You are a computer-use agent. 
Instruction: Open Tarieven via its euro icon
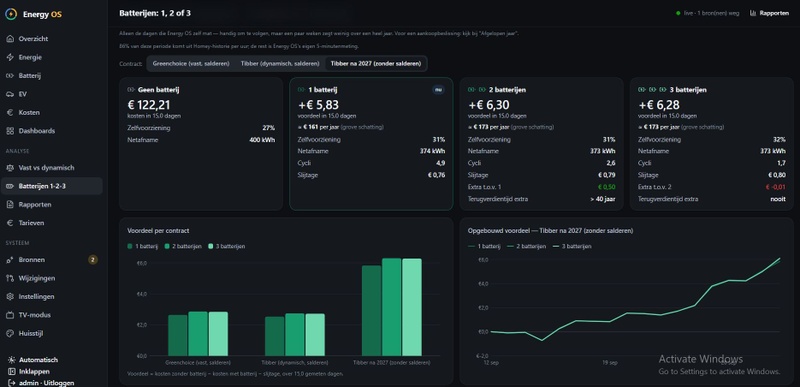tap(10, 223)
